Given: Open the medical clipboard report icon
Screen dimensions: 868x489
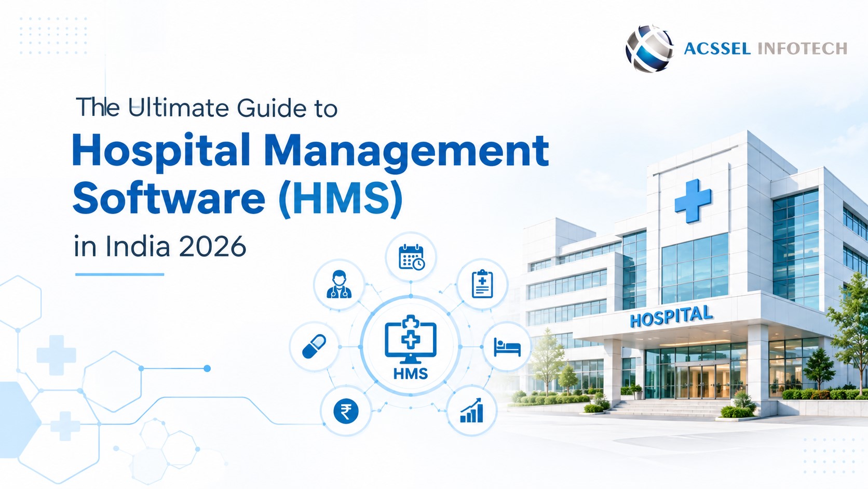Looking at the screenshot, I should pyautogui.click(x=482, y=284).
